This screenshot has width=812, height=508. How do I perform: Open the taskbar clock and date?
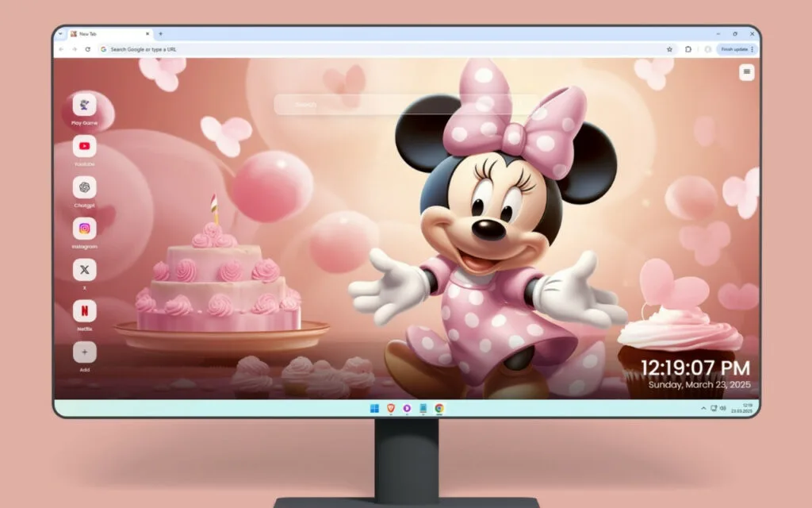point(741,409)
